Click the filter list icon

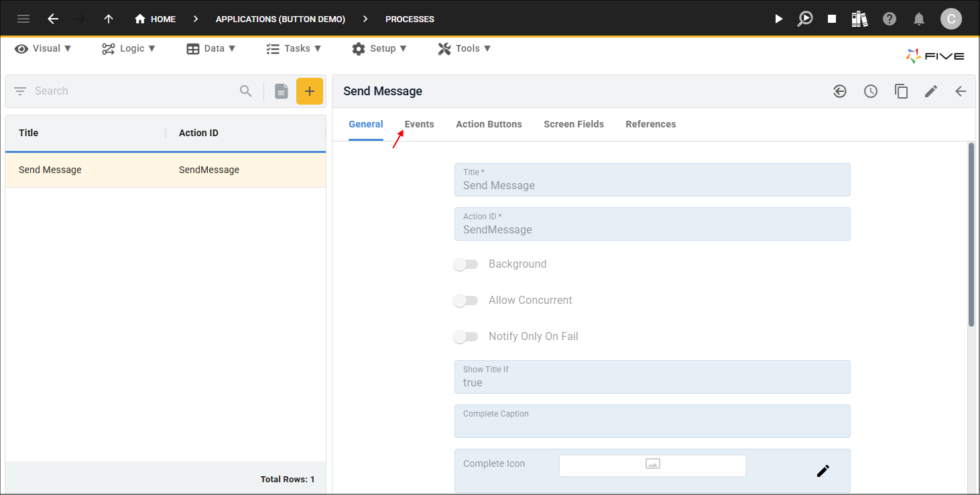point(20,91)
